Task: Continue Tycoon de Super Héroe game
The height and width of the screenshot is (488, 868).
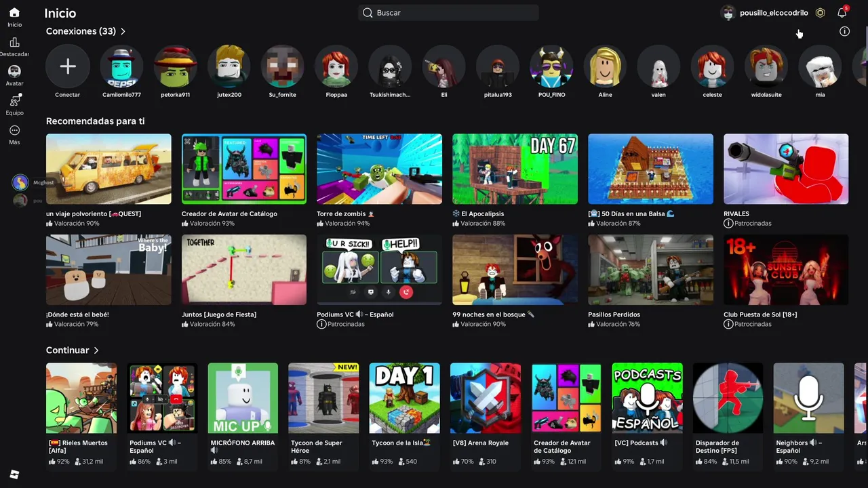Action: pos(323,398)
